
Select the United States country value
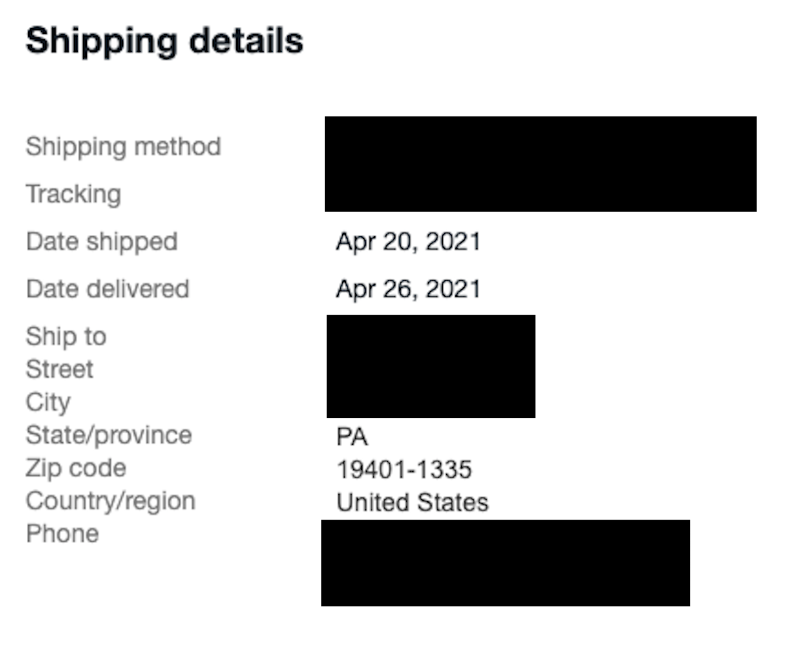(412, 503)
